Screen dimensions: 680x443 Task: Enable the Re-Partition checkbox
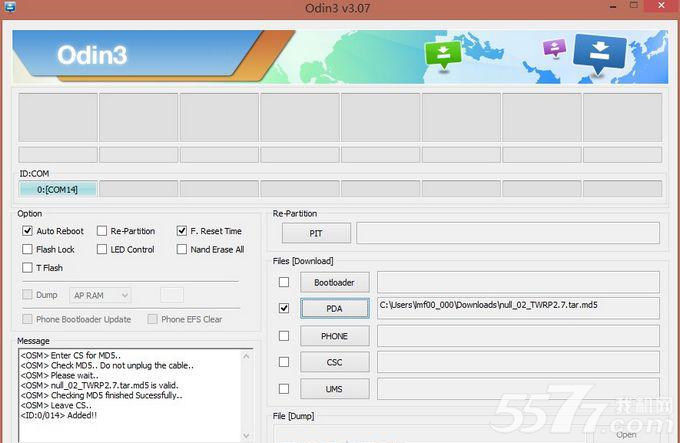pyautogui.click(x=102, y=231)
